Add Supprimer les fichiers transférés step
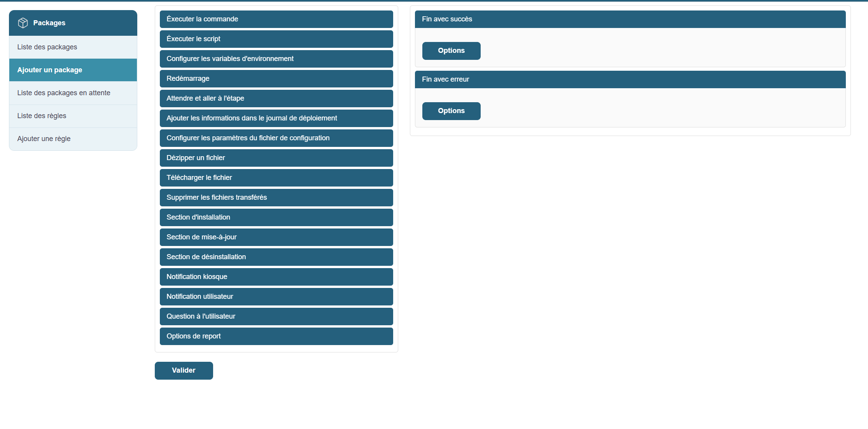The image size is (868, 429). coord(276,197)
